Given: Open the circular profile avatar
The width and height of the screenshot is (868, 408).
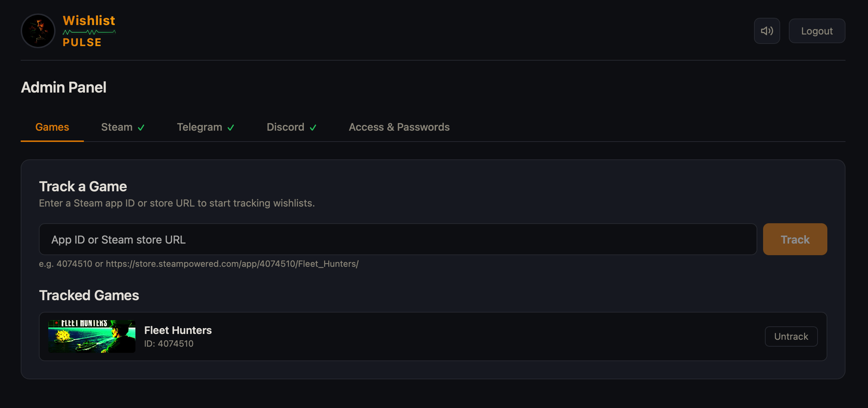Looking at the screenshot, I should pyautogui.click(x=38, y=31).
